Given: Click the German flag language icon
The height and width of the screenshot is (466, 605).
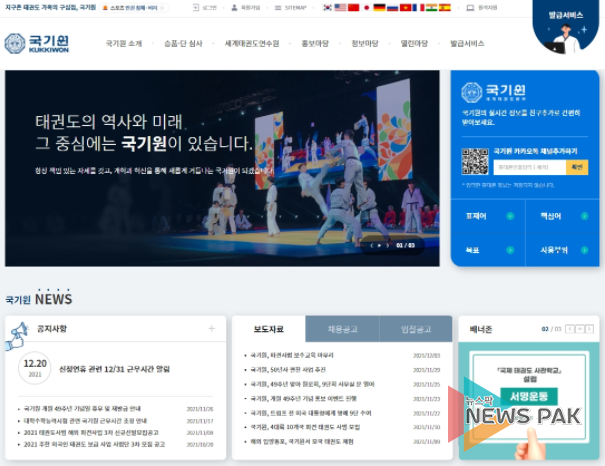Looking at the screenshot, I should 379,7.
